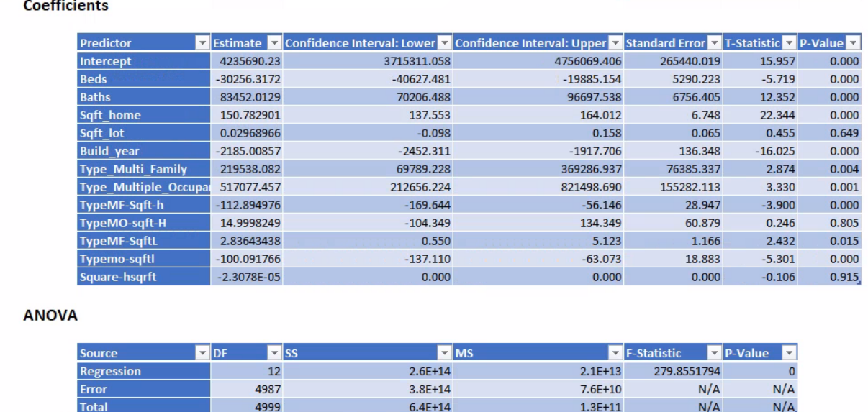Select the P-value cell 0.015
Screen dimensions: 868x412
(830, 241)
